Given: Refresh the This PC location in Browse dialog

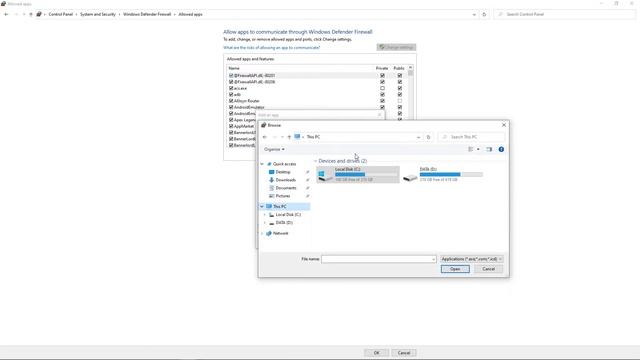Looking at the screenshot, I should tap(428, 137).
